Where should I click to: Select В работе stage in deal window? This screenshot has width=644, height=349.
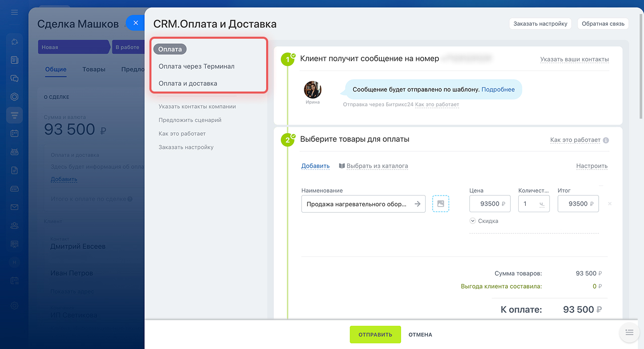[127, 47]
